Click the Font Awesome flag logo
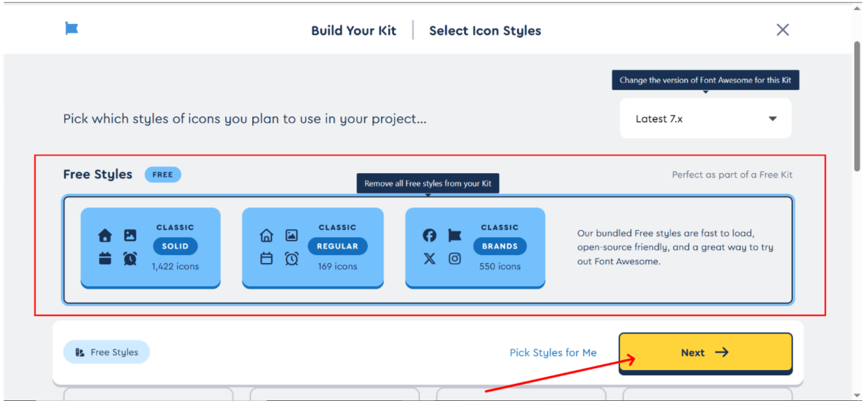Screen dimensions: 868x401 [x=71, y=28]
